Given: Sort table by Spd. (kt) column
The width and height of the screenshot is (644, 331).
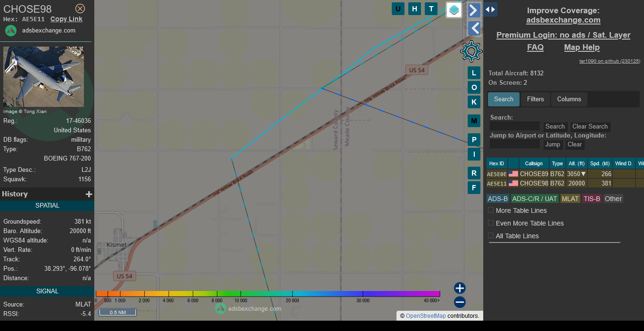Looking at the screenshot, I should (x=600, y=163).
